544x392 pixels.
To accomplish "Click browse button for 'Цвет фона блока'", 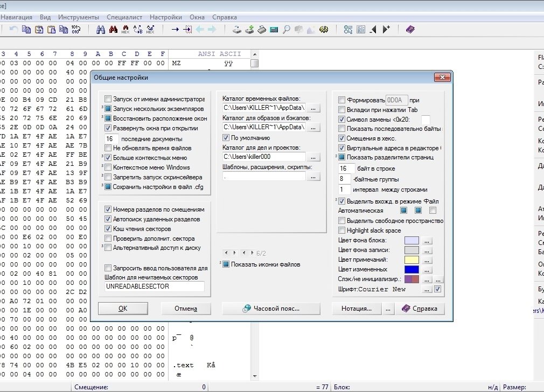I will (x=427, y=240).
